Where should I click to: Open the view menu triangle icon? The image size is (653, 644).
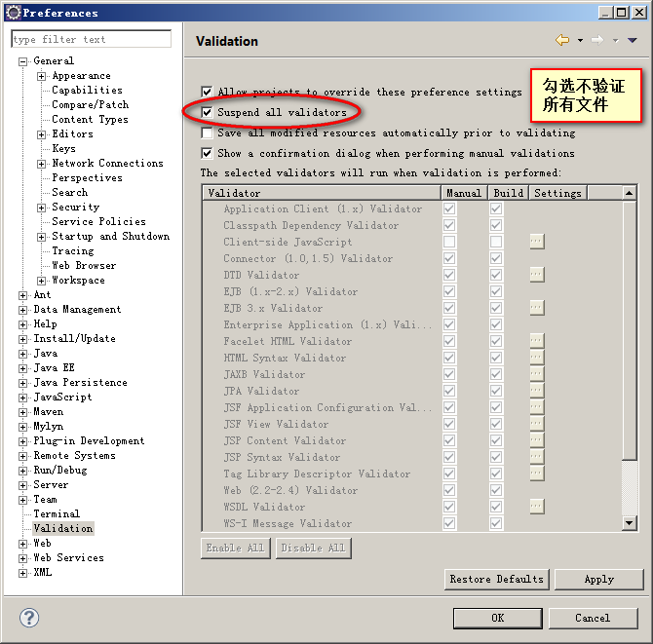(632, 41)
